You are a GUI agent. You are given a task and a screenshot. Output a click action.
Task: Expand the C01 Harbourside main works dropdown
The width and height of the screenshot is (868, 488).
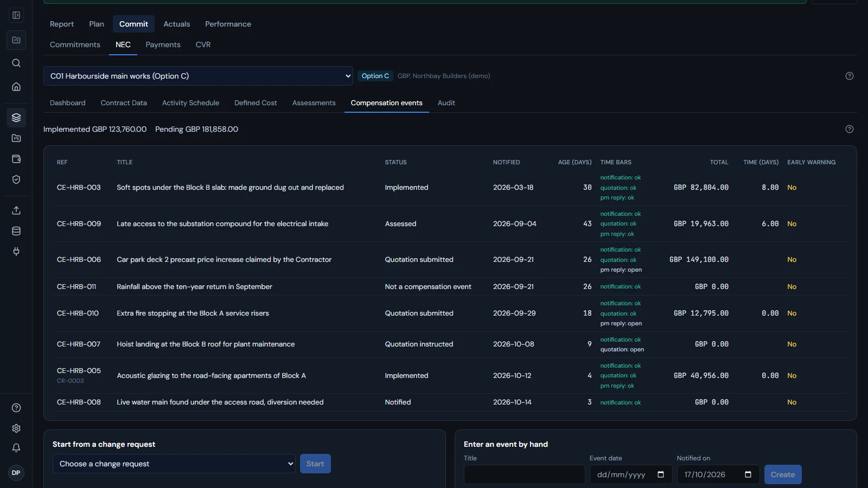[198, 76]
